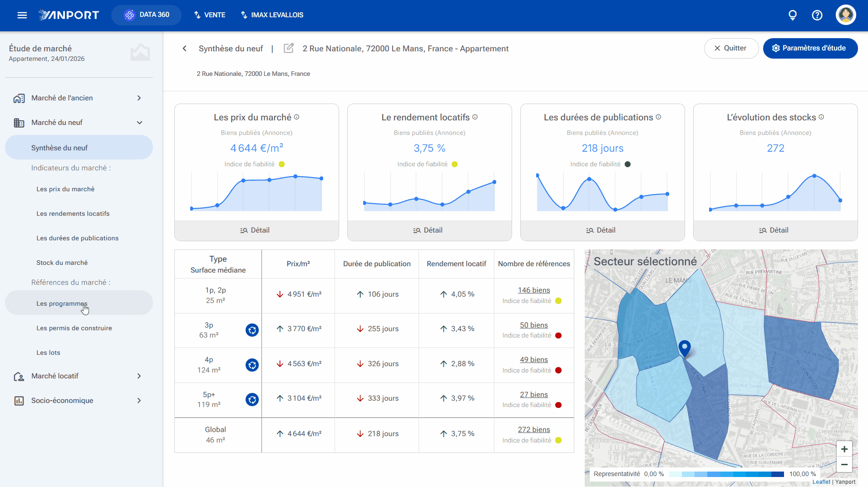This screenshot has width=868, height=487.
Task: Click the Paramètres d'étude button
Action: point(810,48)
